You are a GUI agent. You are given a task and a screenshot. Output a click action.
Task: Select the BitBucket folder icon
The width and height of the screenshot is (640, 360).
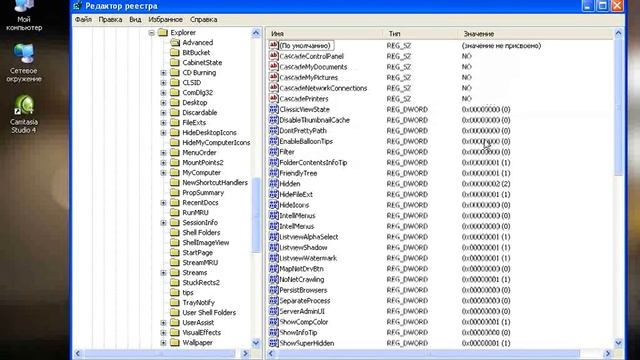point(175,52)
